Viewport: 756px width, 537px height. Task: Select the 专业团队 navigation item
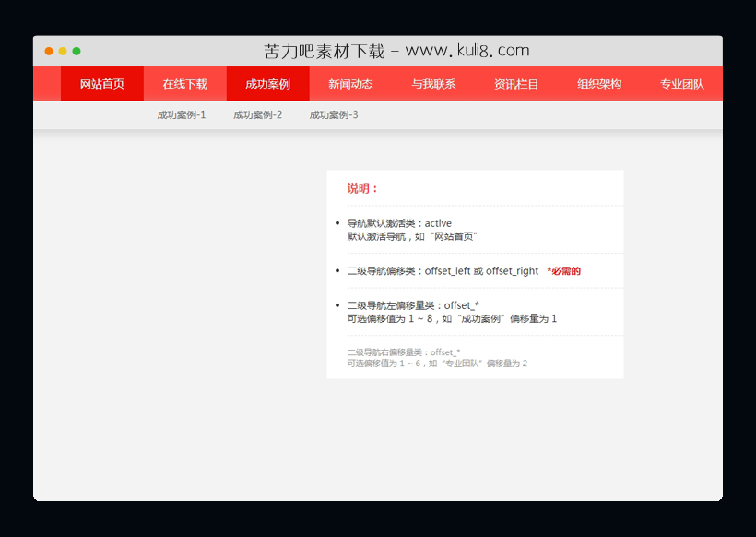680,83
